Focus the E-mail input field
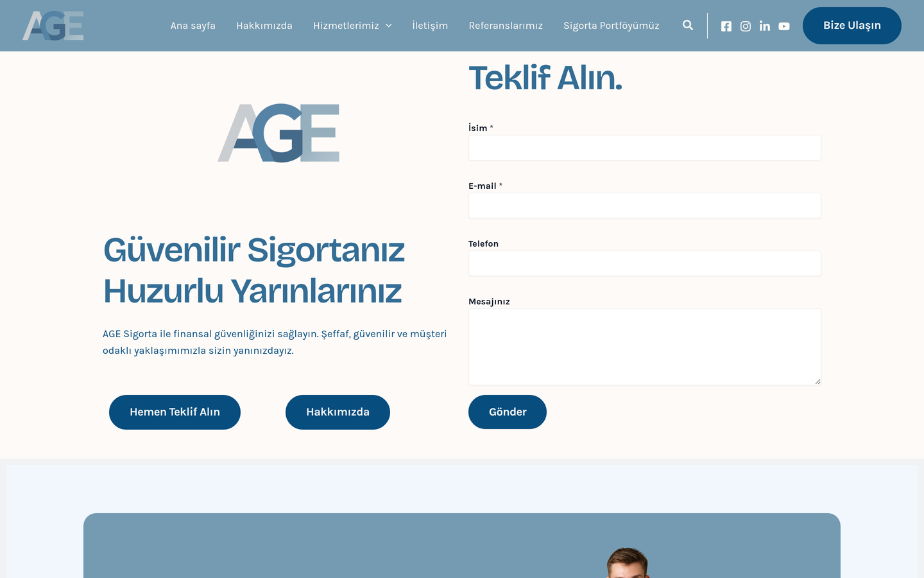This screenshot has height=578, width=924. click(x=645, y=206)
